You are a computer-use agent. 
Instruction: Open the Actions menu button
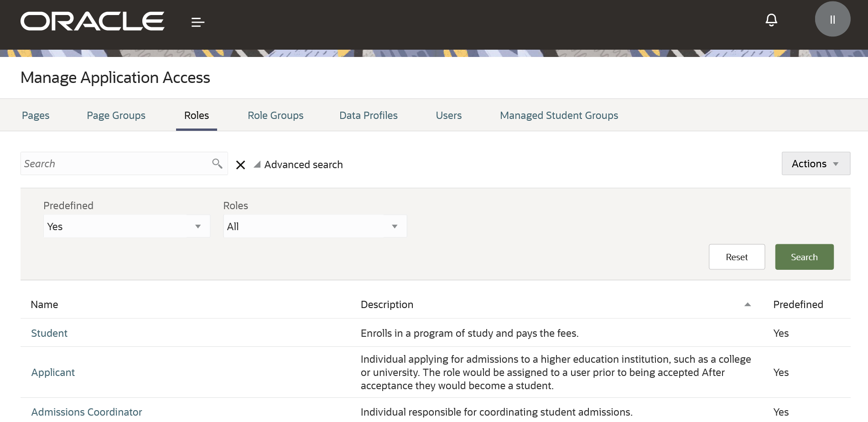click(816, 164)
